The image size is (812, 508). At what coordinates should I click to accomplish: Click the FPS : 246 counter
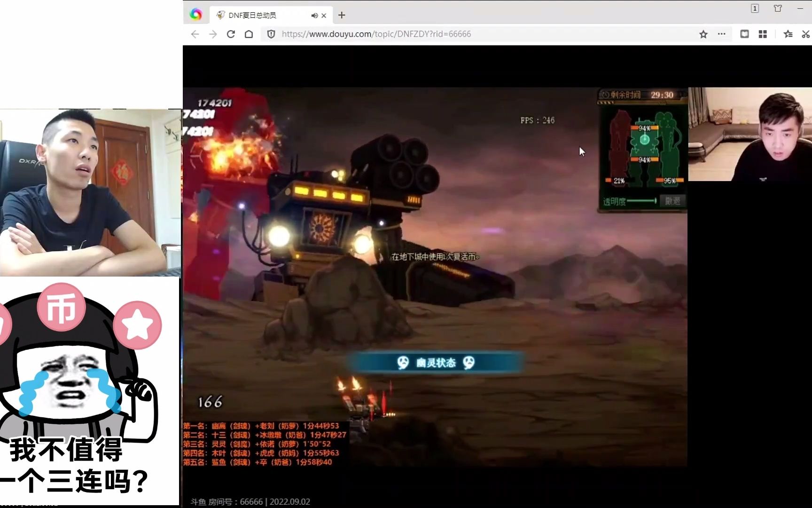coord(538,120)
